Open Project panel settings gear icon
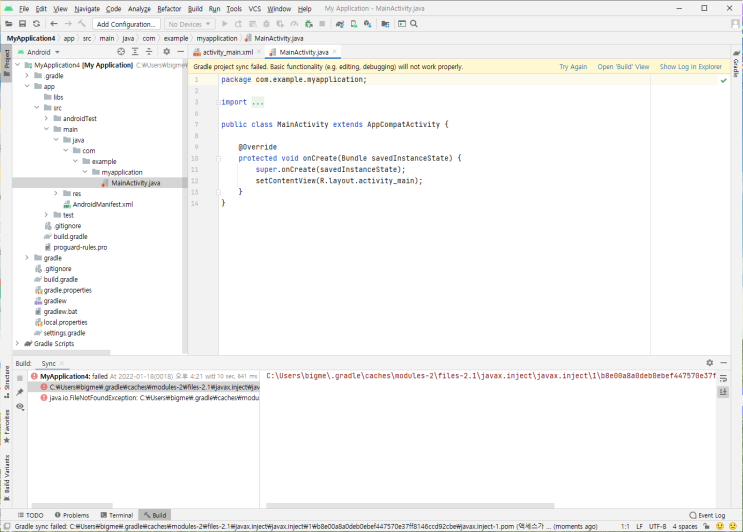Viewport: 743px width, 532px height. coord(166,52)
